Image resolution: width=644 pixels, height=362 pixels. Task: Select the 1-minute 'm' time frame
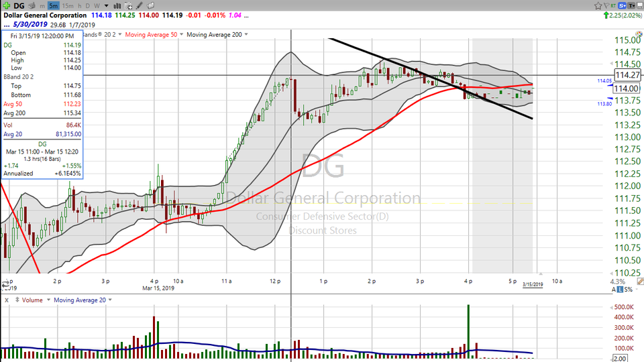tap(43, 6)
